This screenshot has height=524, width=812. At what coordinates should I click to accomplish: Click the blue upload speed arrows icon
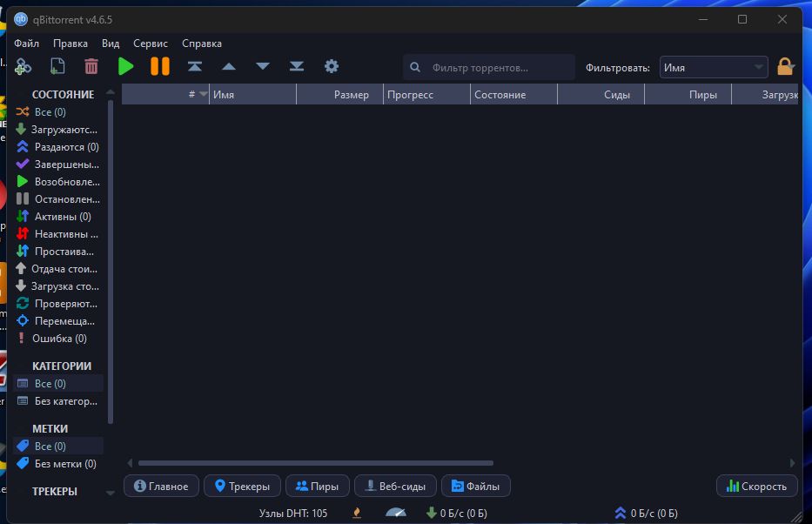coord(621,513)
